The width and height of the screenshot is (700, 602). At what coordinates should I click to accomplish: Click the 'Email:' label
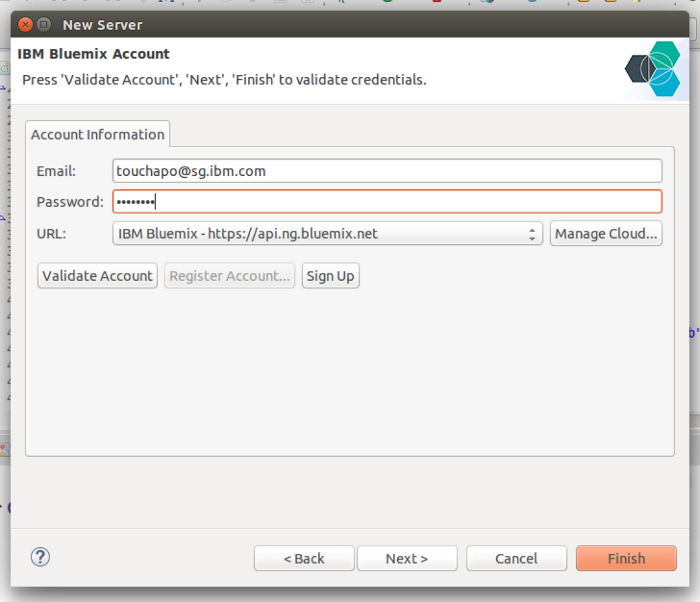pyautogui.click(x=56, y=171)
